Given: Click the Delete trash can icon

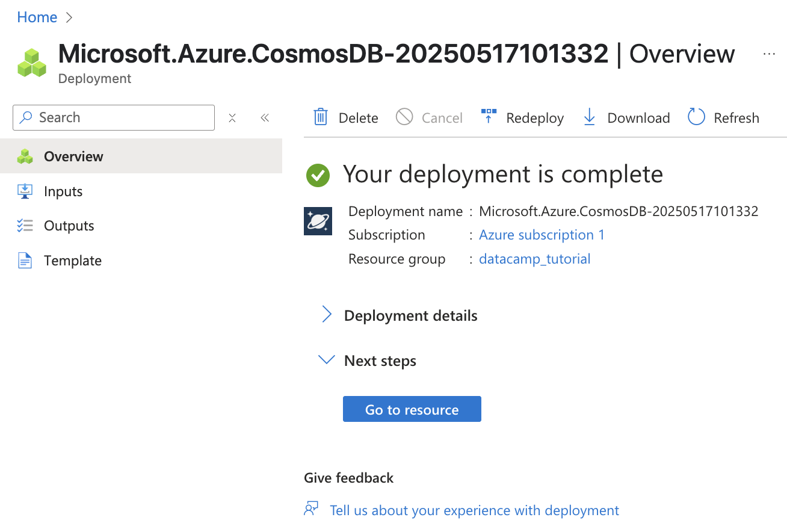Looking at the screenshot, I should [321, 117].
